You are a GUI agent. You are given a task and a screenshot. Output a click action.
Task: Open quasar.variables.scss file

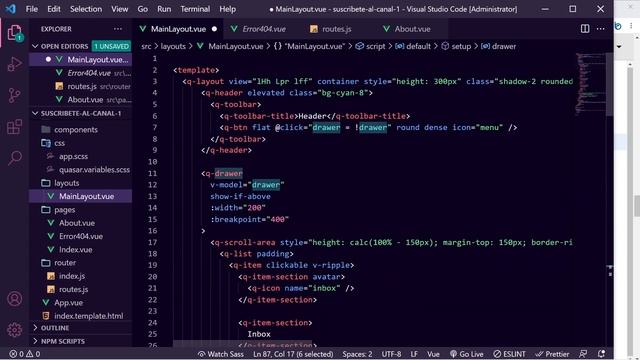pos(94,169)
